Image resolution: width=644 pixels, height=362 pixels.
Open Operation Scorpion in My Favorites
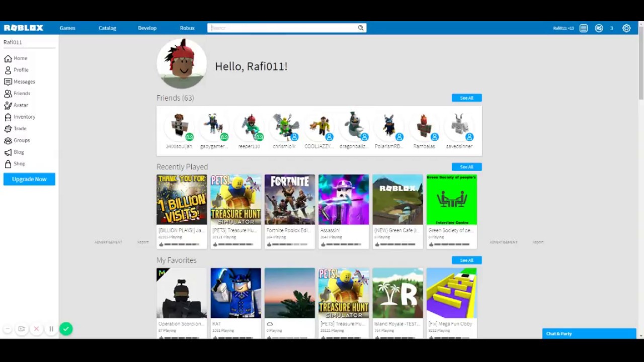click(182, 293)
